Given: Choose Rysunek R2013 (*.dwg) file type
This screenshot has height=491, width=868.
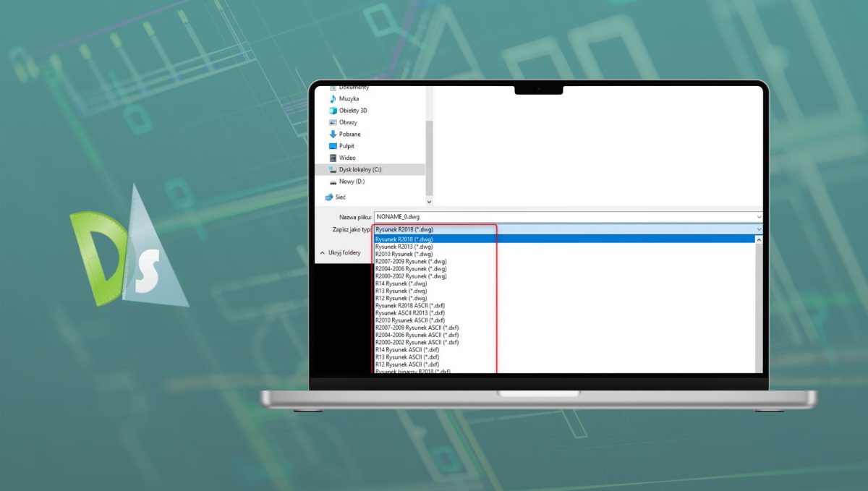Looking at the screenshot, I should coord(404,247).
